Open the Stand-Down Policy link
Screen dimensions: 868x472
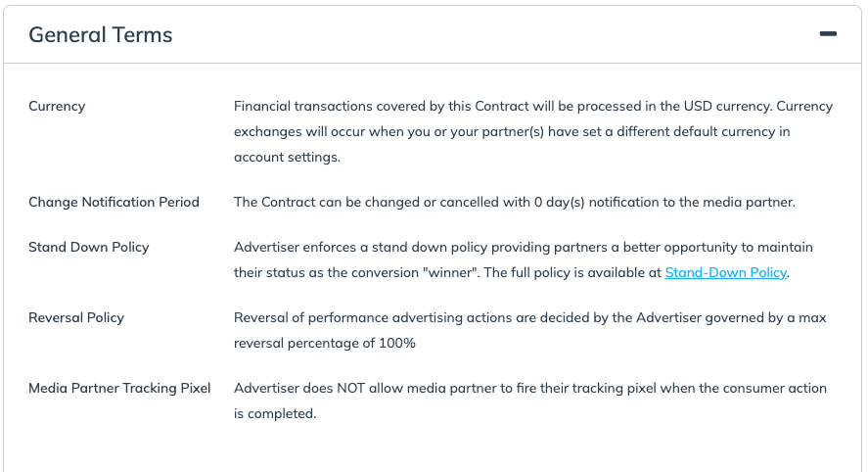725,273
